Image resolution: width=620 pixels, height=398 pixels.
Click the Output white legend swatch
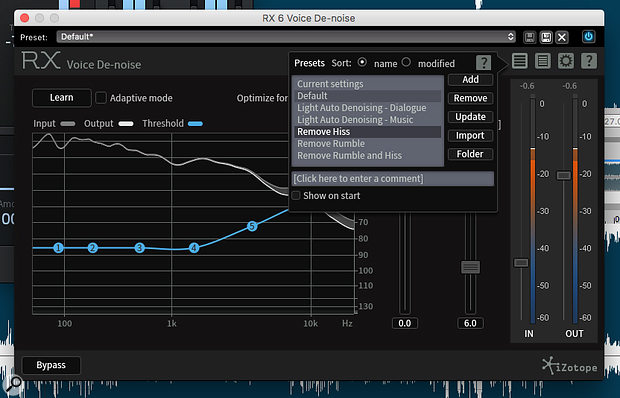click(x=126, y=124)
